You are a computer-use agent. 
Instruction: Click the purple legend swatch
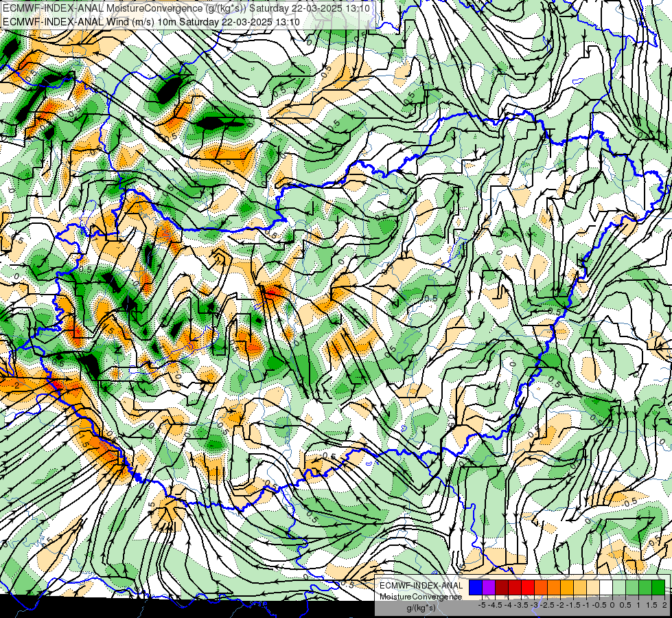pos(489,587)
